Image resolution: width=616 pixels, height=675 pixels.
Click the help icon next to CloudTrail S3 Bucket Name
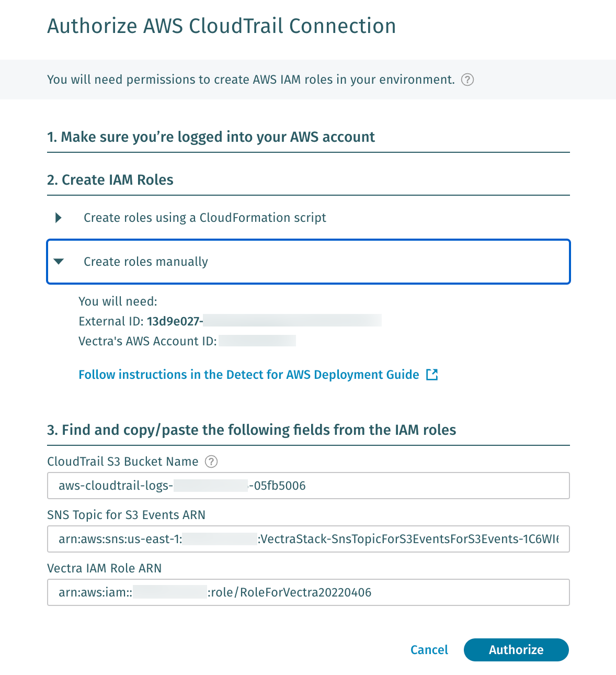tap(211, 462)
